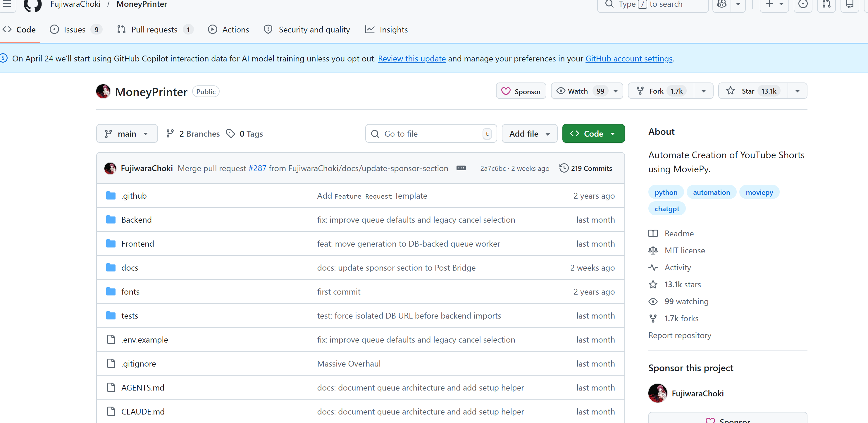
Task: Click the heart Sponsor button
Action: pyautogui.click(x=521, y=91)
